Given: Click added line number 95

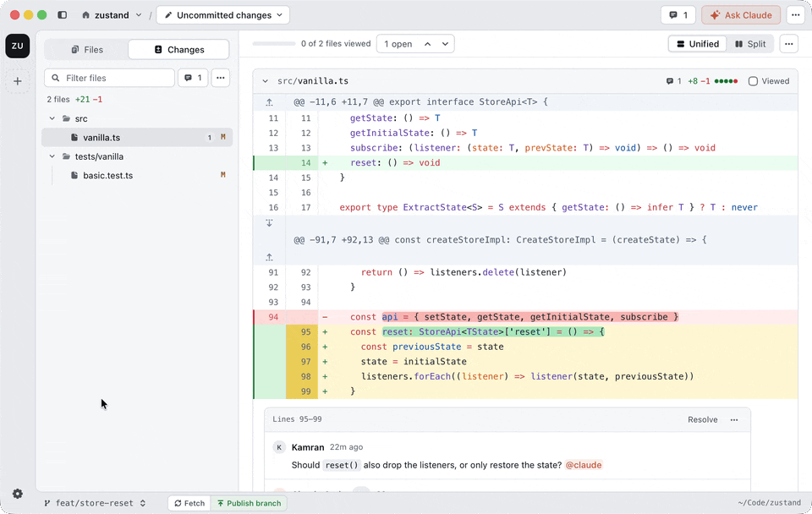Looking at the screenshot, I should pos(306,331).
